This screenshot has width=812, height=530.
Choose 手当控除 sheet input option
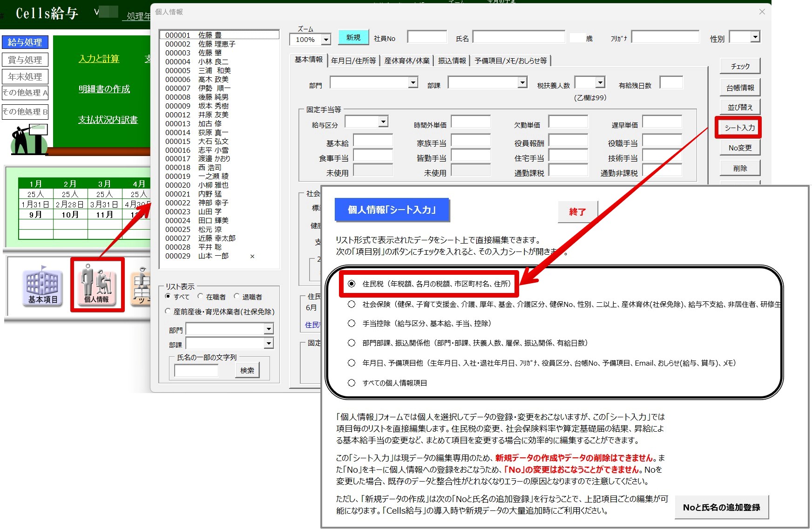(352, 323)
